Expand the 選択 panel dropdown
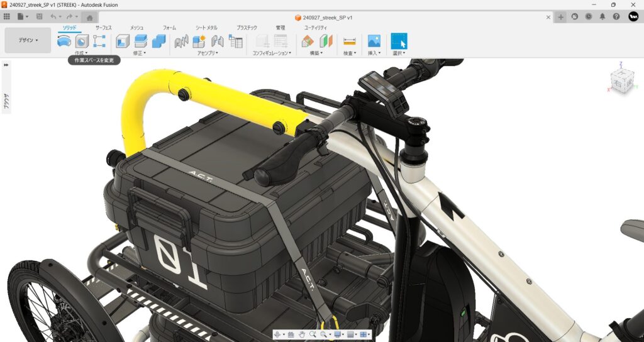This screenshot has height=342, width=644. click(399, 53)
